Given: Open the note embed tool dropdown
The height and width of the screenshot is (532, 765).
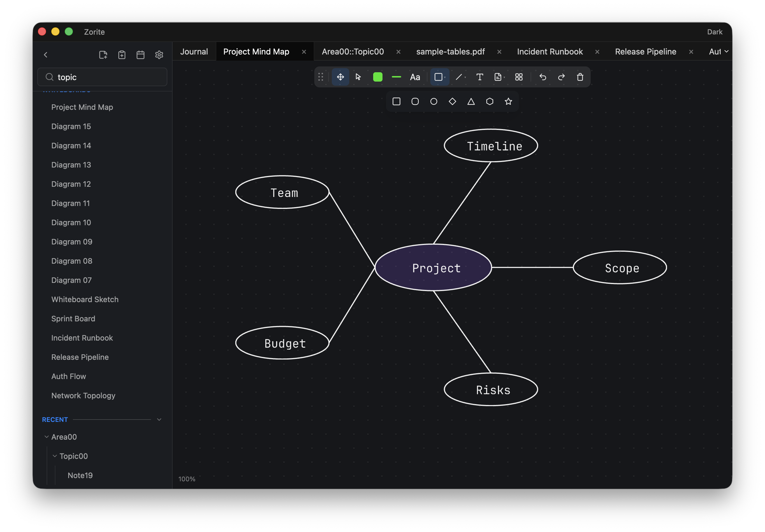Looking at the screenshot, I should click(499, 77).
